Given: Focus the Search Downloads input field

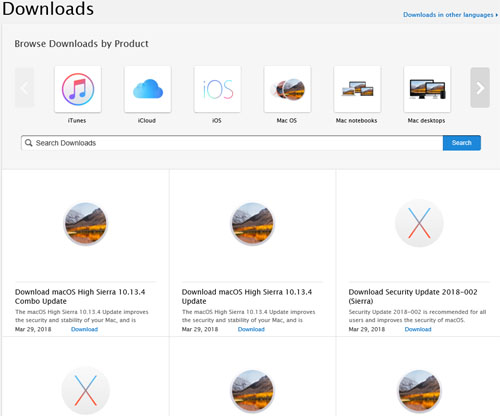Looking at the screenshot, I should click(x=232, y=143).
